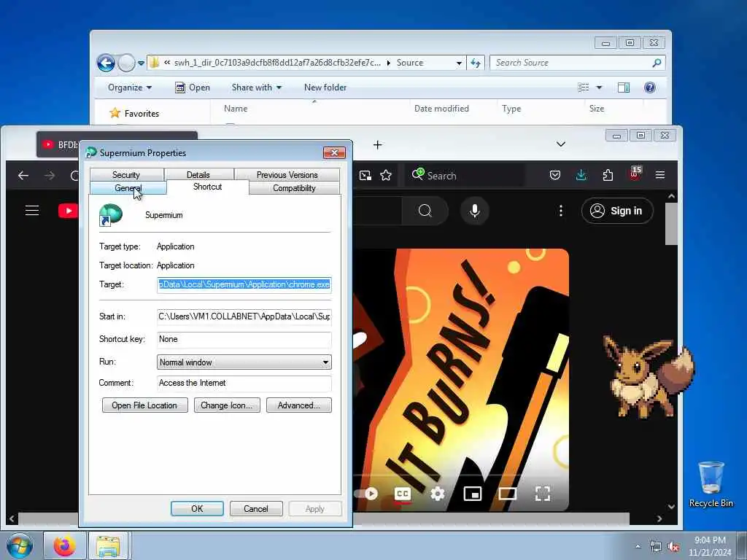Image resolution: width=747 pixels, height=560 pixels.
Task: Click the picture-in-picture icon beside bookmark star
Action: 365,176
